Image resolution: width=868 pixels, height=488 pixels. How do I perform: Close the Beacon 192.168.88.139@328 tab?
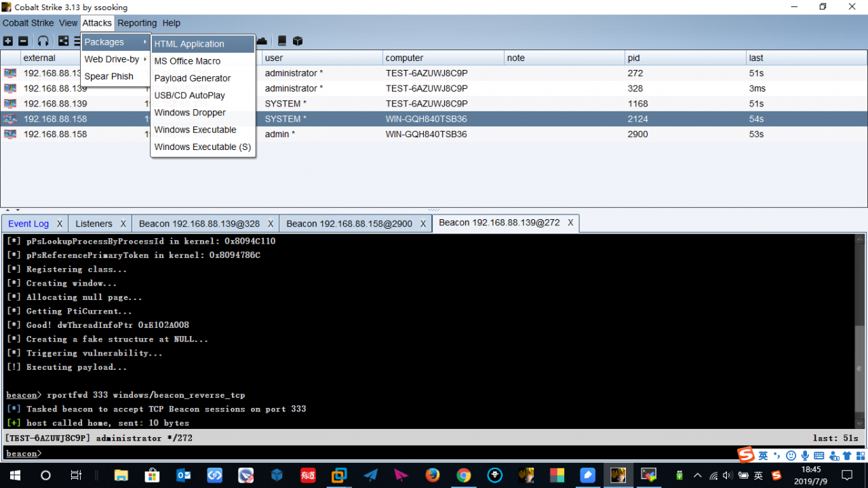click(x=271, y=224)
